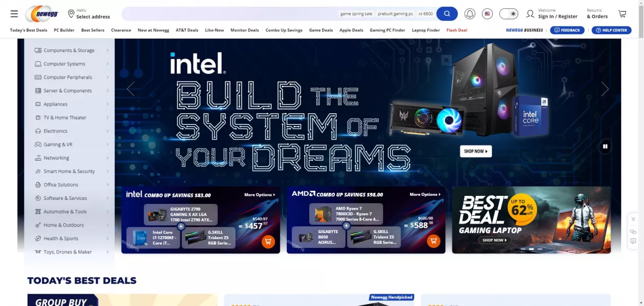Expand AMD combo More Options

[x=425, y=195]
